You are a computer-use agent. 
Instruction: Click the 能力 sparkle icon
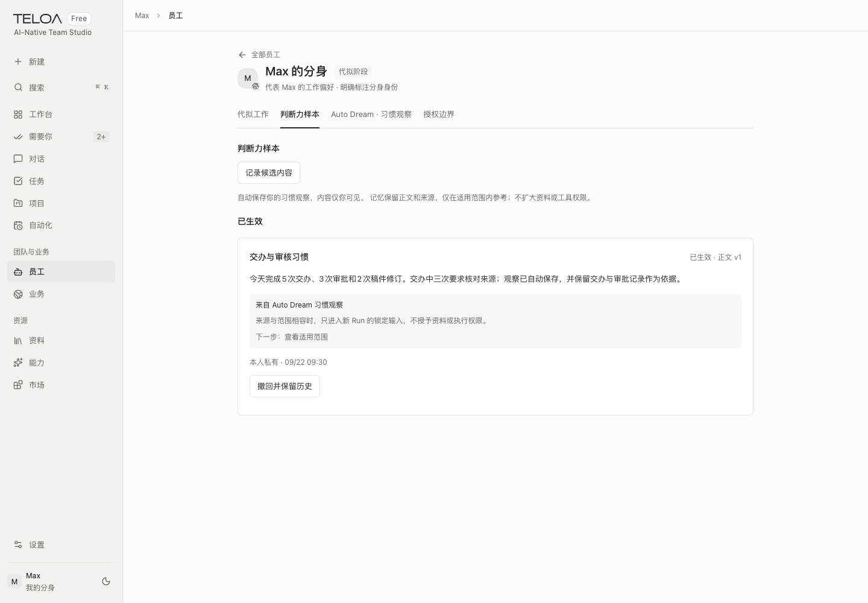18,363
